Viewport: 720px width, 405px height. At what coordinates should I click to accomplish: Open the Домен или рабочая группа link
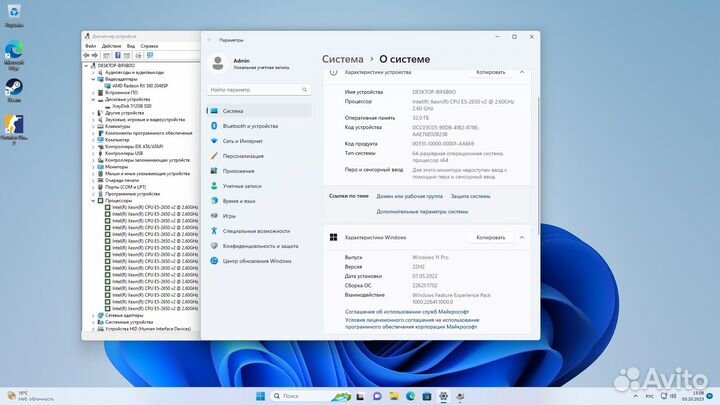[x=410, y=196]
